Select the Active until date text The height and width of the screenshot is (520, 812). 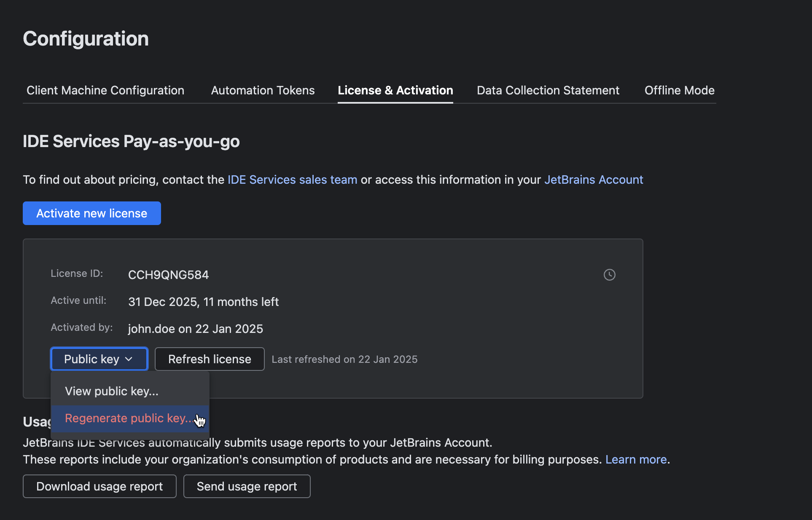tap(203, 302)
